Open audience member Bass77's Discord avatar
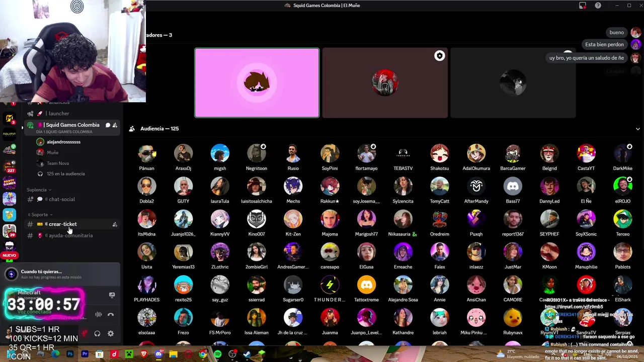Viewport: 644px width, 362px height. coord(513,186)
